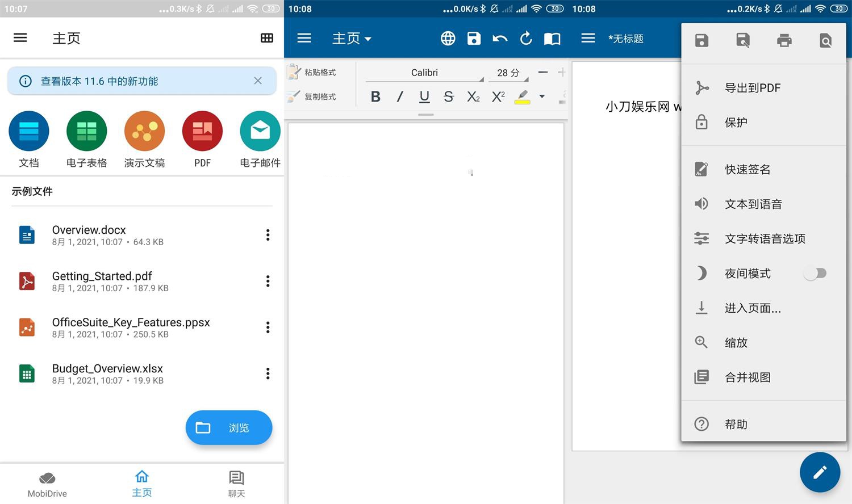The height and width of the screenshot is (504, 852).
Task: Open the font size dropdown
Action: [507, 73]
